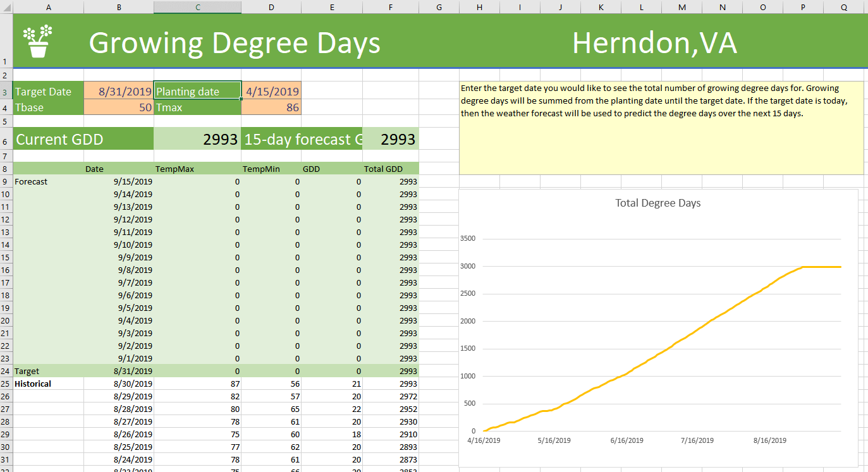Image resolution: width=868 pixels, height=472 pixels.
Task: Click the 4/16/2019 axis label on chart
Action: pyautogui.click(x=484, y=440)
